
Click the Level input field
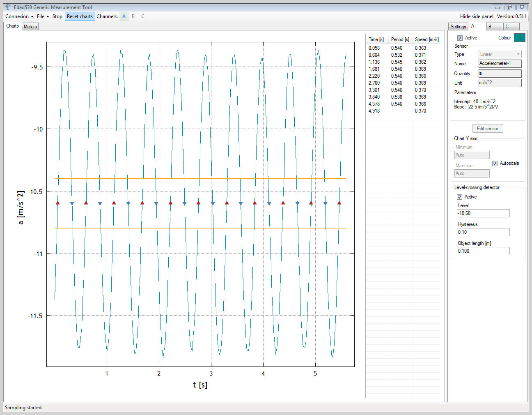click(483, 213)
